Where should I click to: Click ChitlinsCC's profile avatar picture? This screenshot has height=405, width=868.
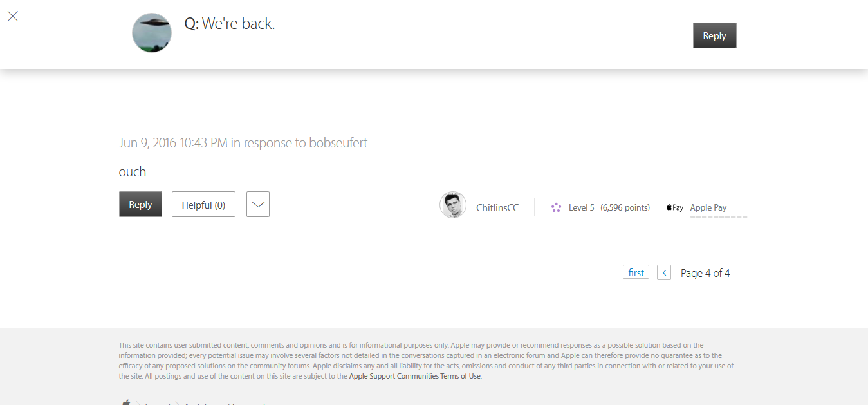coord(453,205)
